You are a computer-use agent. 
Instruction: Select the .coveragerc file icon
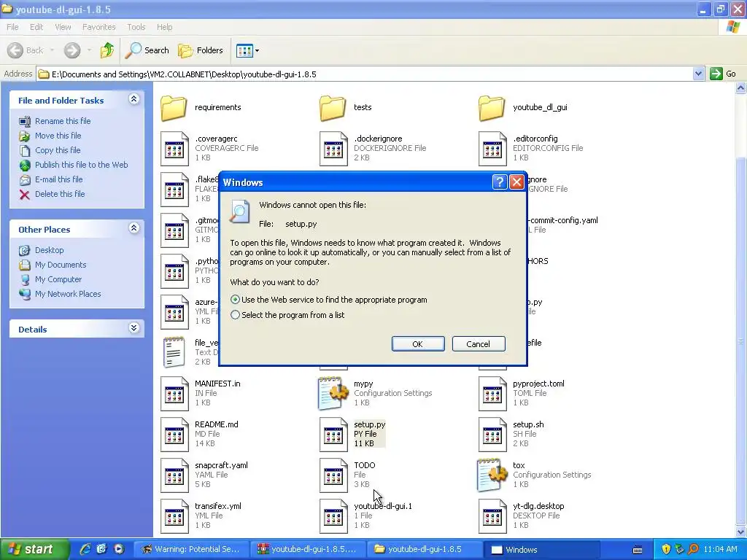tap(174, 149)
